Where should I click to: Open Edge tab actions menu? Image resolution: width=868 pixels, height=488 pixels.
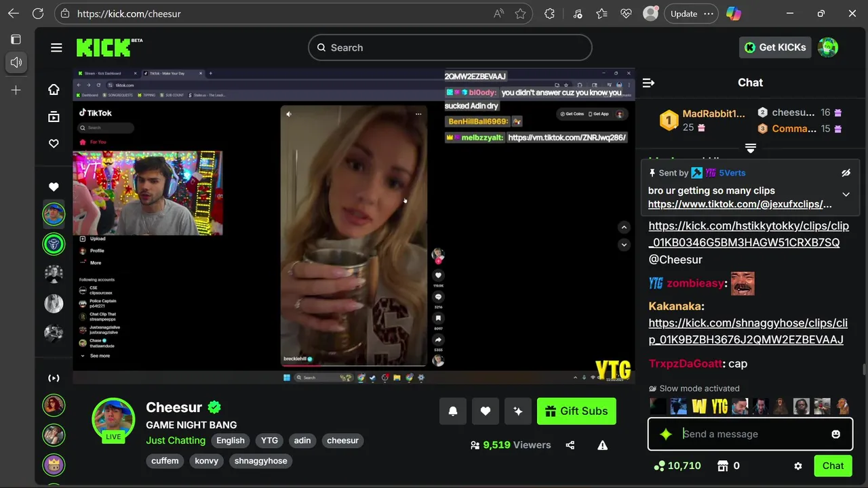click(16, 39)
